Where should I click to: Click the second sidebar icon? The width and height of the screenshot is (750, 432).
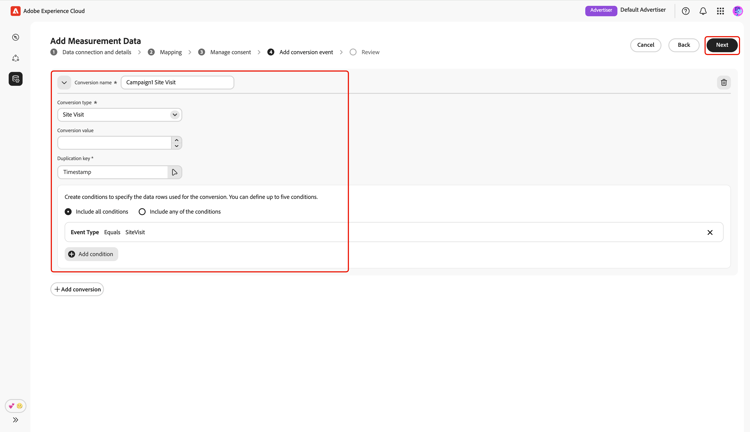click(15, 58)
